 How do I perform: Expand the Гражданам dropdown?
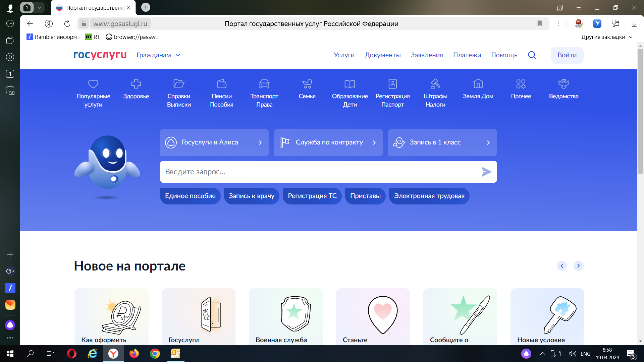point(158,55)
